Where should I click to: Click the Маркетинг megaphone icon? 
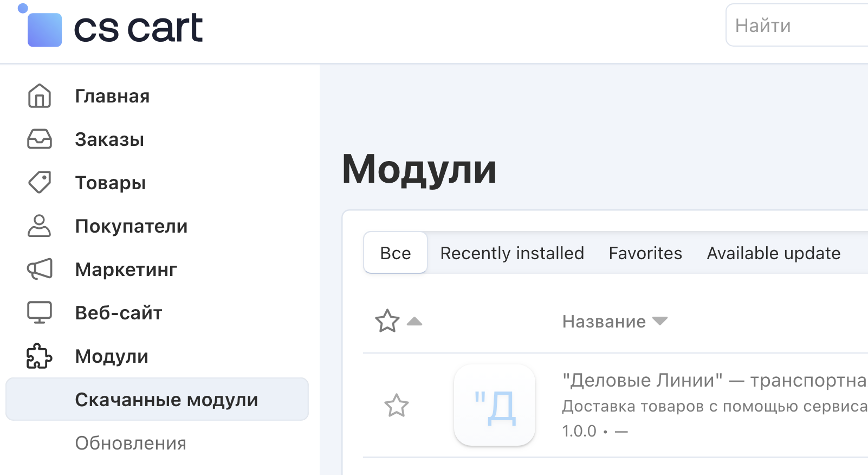[x=40, y=269]
